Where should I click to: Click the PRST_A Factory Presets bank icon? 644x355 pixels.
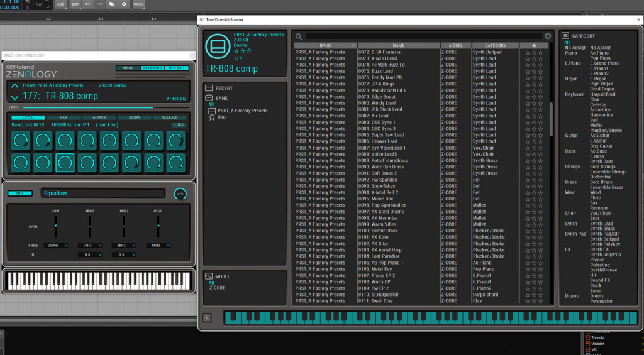coord(212,111)
